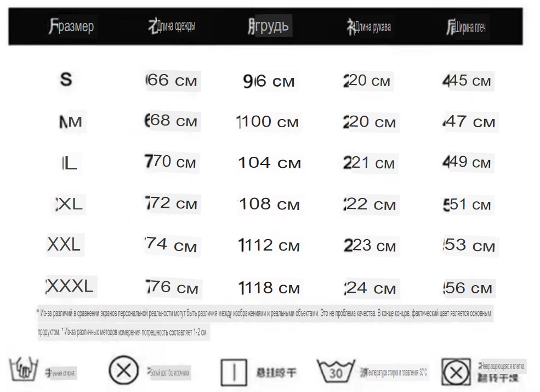This screenshot has height=392, width=540.
Task: Click the do-not-tumble-dry icon
Action: point(456,372)
